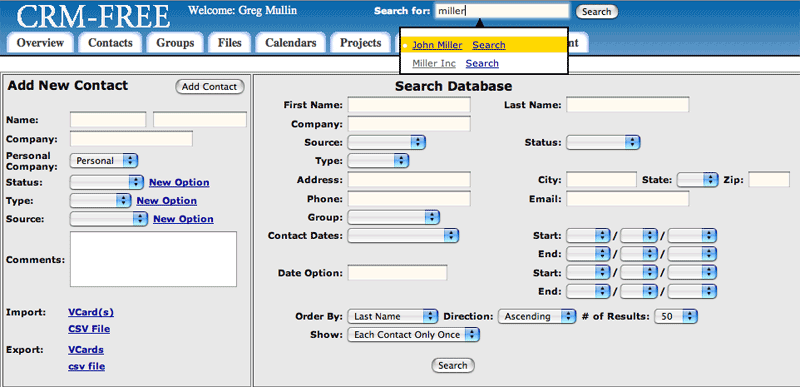Image resolution: width=800 pixels, height=387 pixels.
Task: Click the CRM-FREE logo
Action: [x=94, y=16]
